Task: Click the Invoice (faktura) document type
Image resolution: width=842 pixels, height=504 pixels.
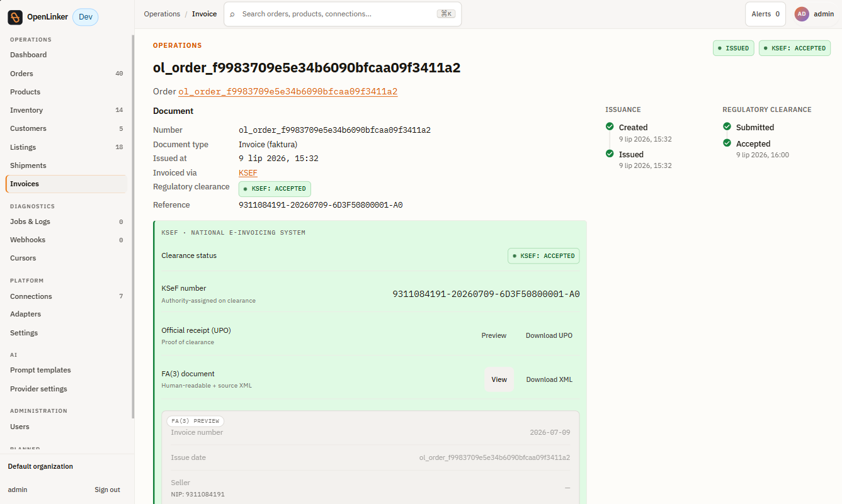Action: tap(268, 145)
